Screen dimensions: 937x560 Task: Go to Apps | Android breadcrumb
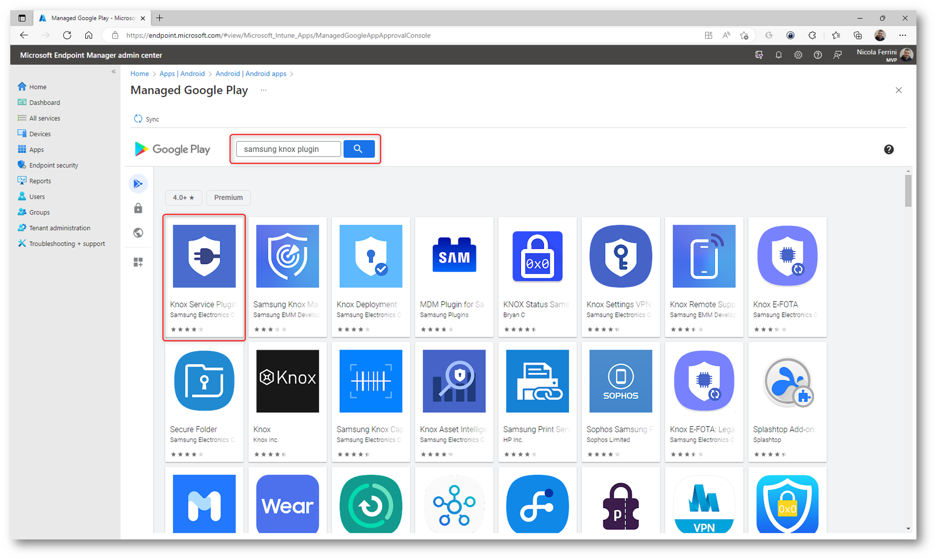pyautogui.click(x=182, y=73)
